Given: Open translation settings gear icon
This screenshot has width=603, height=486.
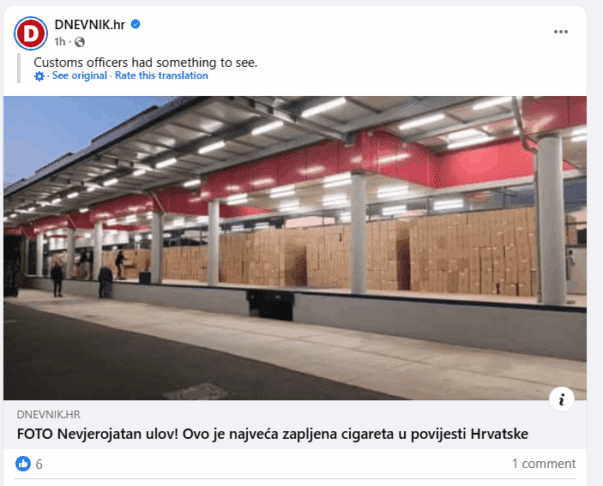Looking at the screenshot, I should (39, 76).
